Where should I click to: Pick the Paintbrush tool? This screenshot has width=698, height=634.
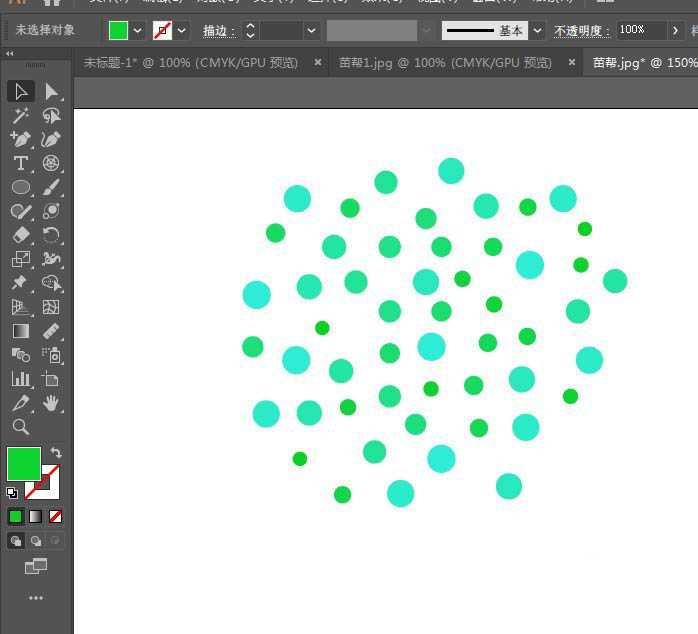pyautogui.click(x=51, y=187)
